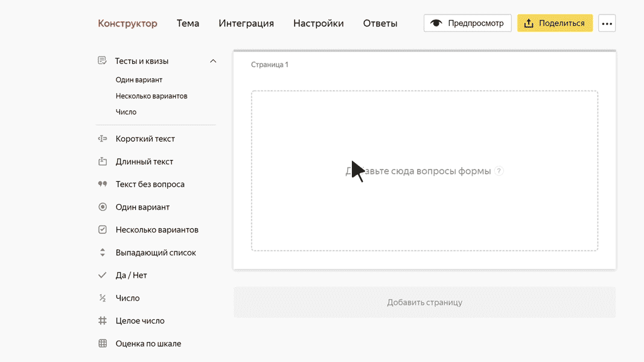Click the form questions drop area
This screenshot has height=362, width=644.
[x=425, y=171]
